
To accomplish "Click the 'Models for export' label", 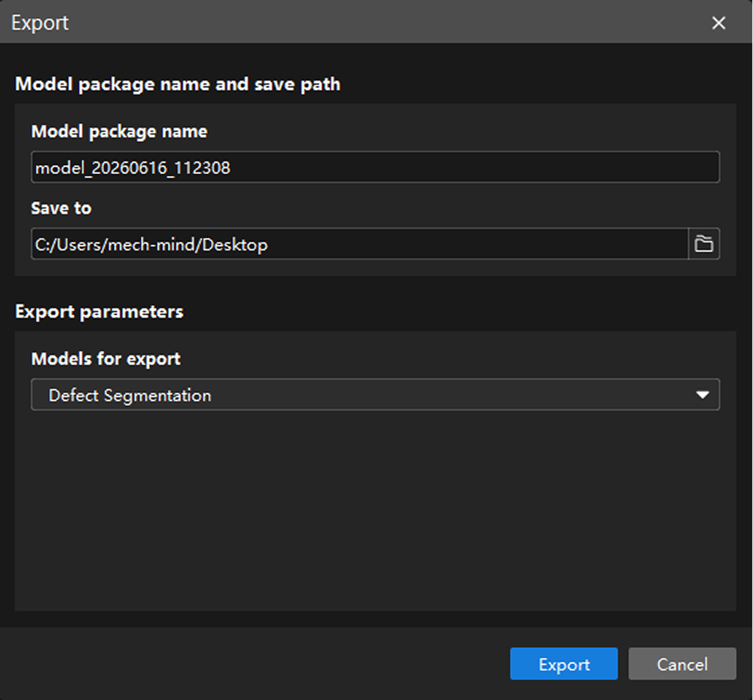I will tap(106, 359).
